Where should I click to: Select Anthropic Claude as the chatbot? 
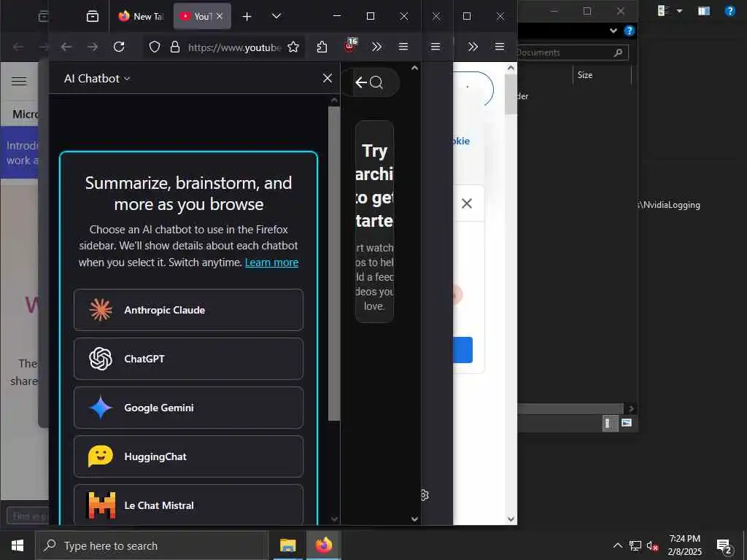point(188,310)
